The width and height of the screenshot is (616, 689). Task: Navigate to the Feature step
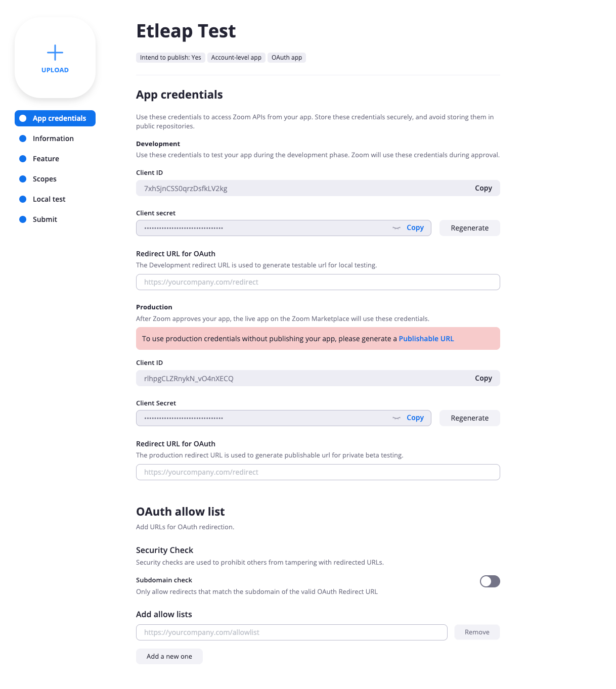click(x=46, y=159)
